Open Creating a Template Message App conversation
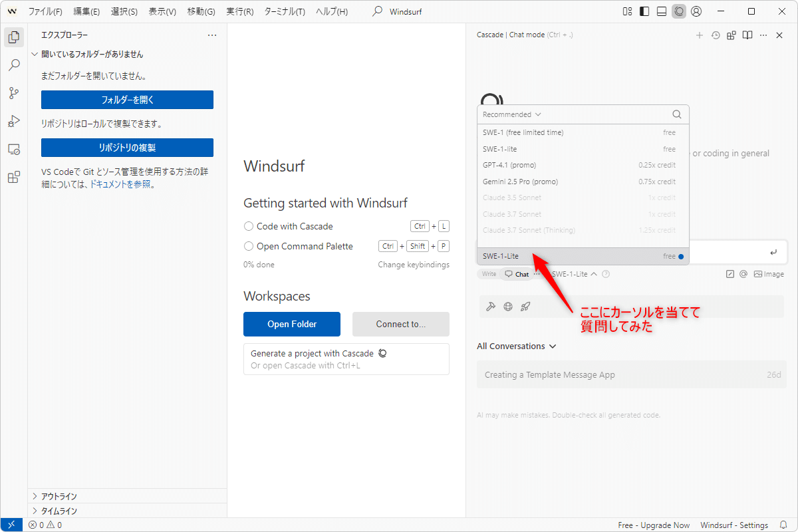Image resolution: width=798 pixels, height=532 pixels. 632,375
